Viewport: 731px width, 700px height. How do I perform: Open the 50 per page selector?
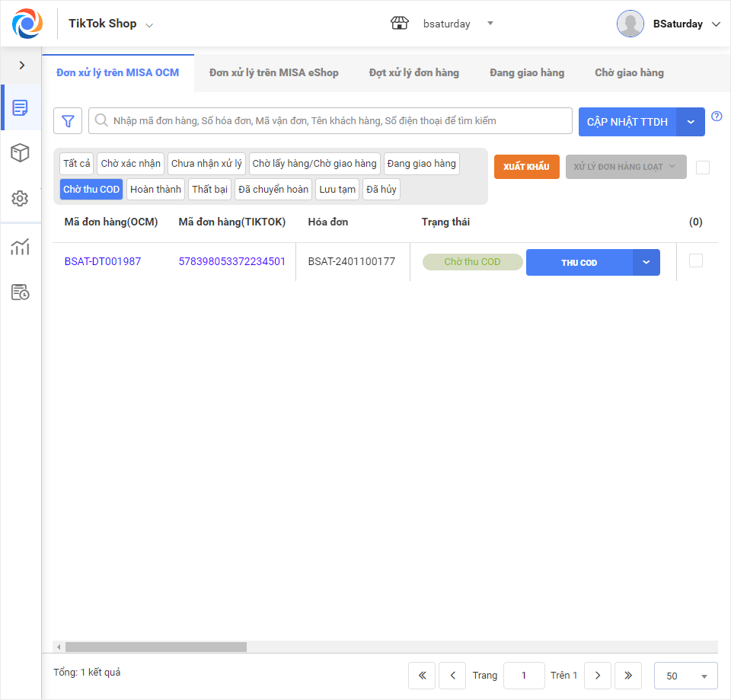click(686, 676)
